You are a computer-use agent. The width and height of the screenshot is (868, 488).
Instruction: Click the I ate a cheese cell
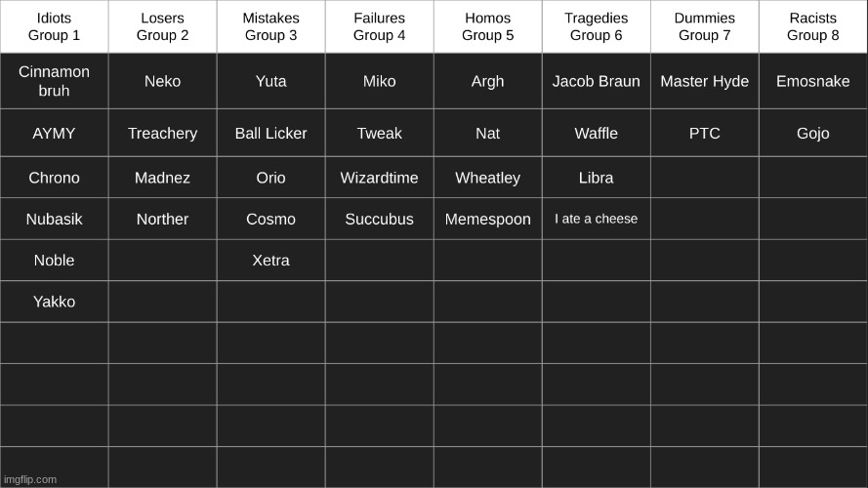click(597, 219)
